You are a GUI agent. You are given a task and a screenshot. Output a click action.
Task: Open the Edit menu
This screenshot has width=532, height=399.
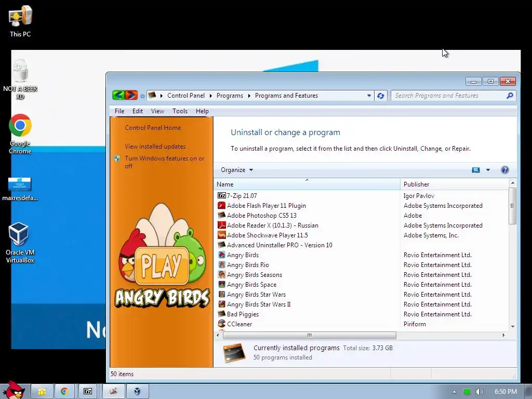click(x=137, y=111)
